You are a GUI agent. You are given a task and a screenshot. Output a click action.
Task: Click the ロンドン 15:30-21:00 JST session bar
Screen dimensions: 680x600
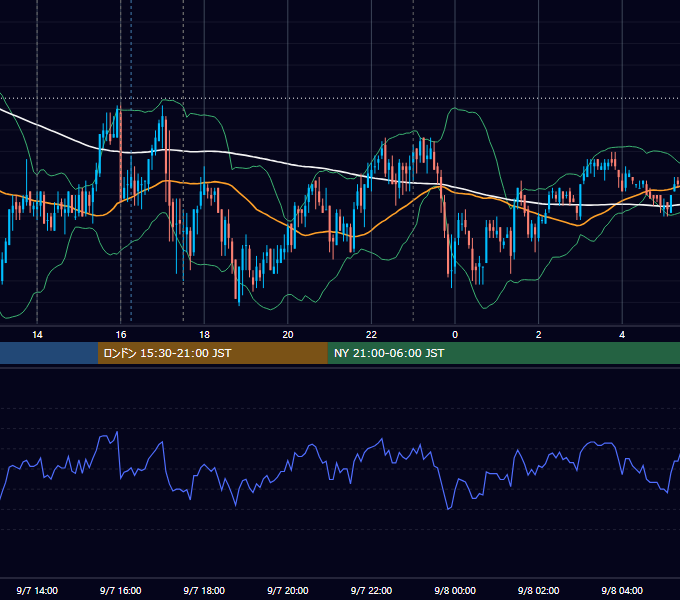(x=212, y=353)
